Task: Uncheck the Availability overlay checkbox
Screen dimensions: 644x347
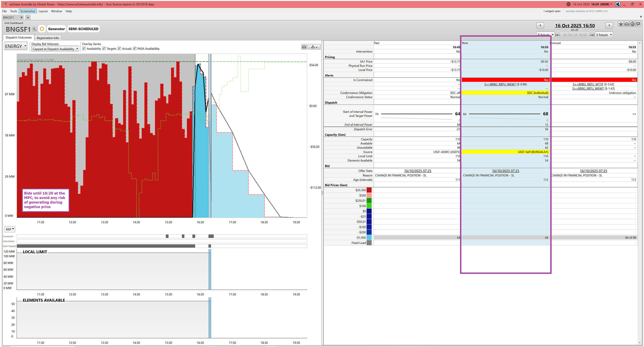Action: point(84,49)
